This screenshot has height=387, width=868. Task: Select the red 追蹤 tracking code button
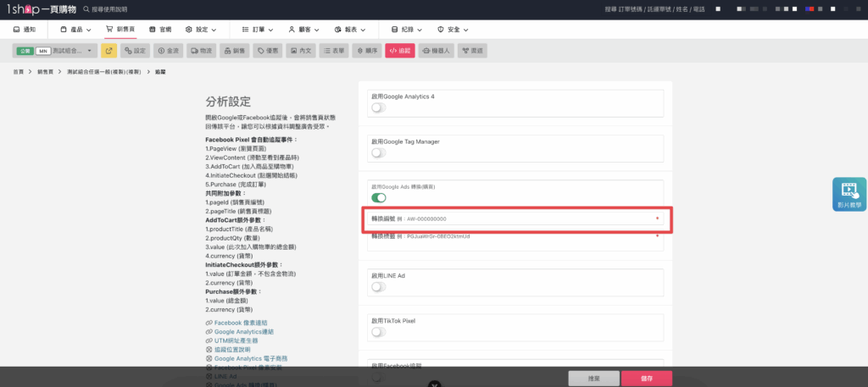click(x=399, y=51)
